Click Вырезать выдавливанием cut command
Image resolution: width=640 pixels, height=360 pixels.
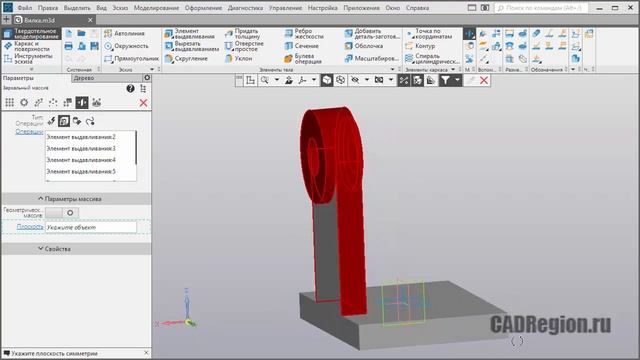pyautogui.click(x=191, y=46)
